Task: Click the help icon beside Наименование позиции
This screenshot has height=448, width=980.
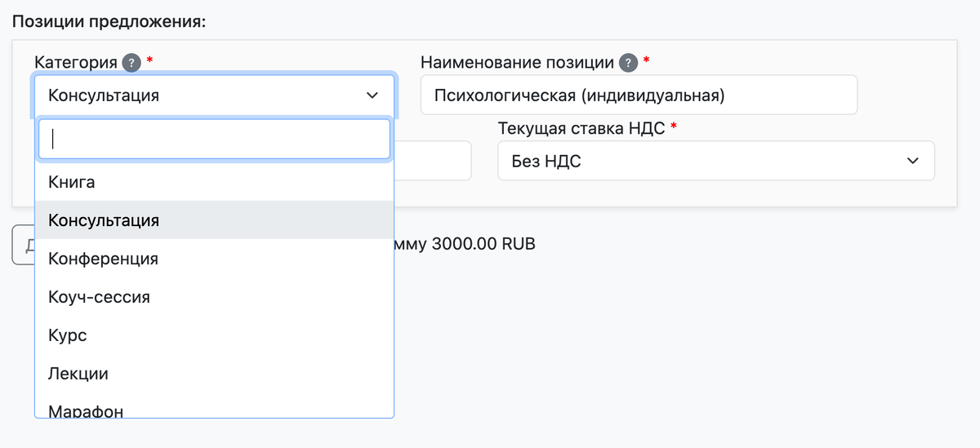Action: 627,62
